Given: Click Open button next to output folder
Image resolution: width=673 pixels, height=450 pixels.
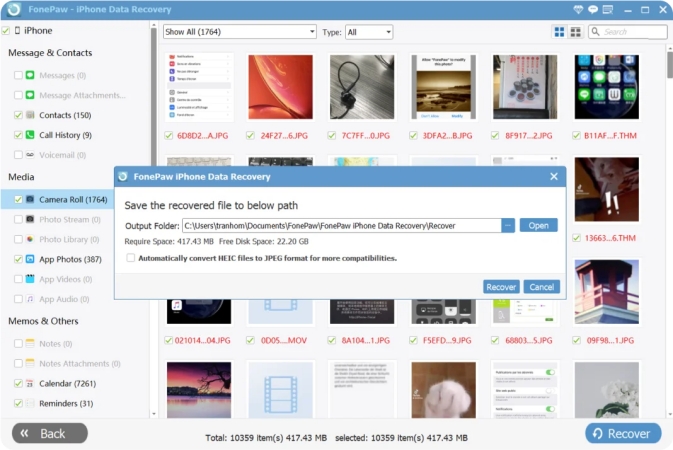Looking at the screenshot, I should (538, 225).
